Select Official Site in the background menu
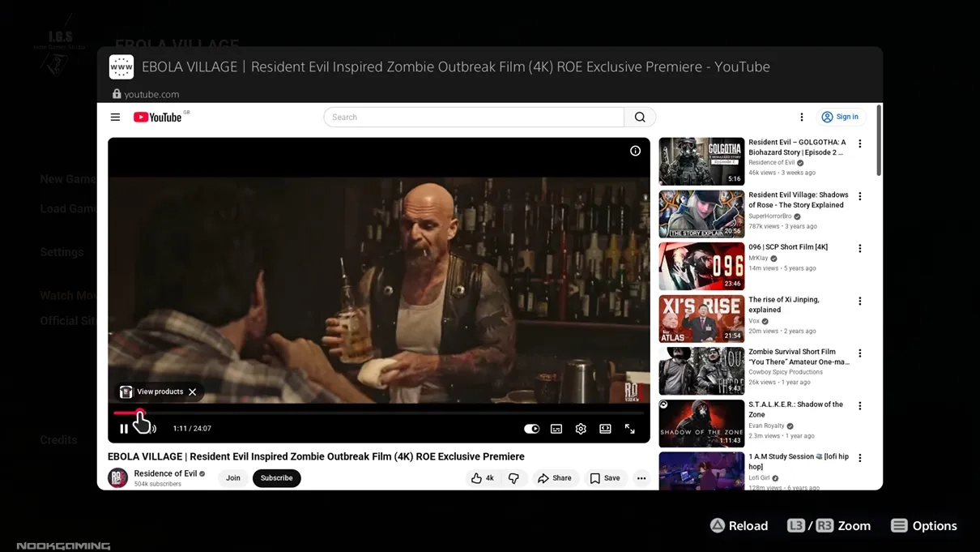The image size is (980, 552). click(x=68, y=321)
